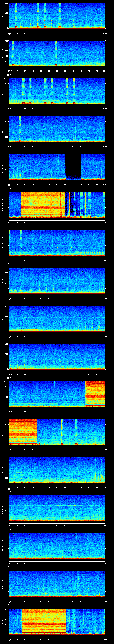
Task: Click the '17:26:00' start time label
Action: (x=9, y=487)
